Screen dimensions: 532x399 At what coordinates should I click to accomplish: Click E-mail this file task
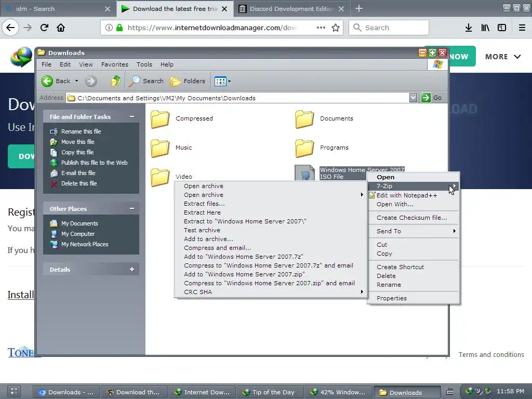(x=78, y=173)
